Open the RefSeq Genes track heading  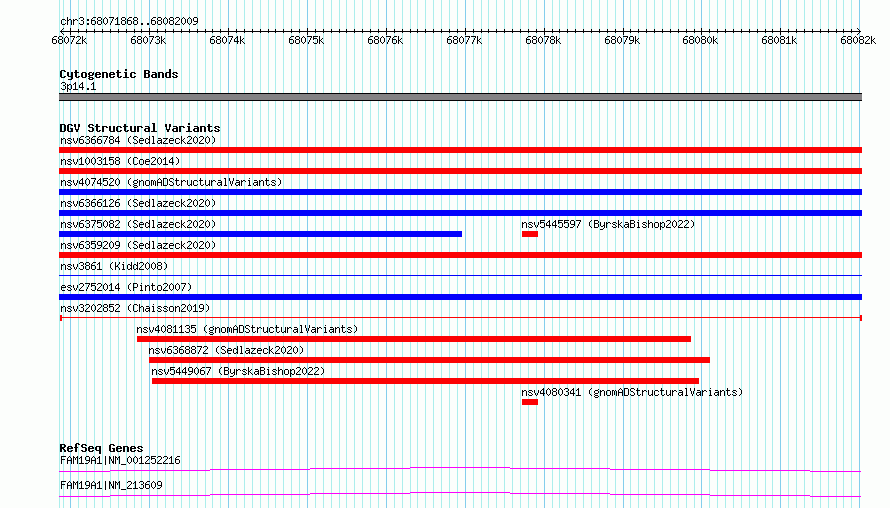101,448
